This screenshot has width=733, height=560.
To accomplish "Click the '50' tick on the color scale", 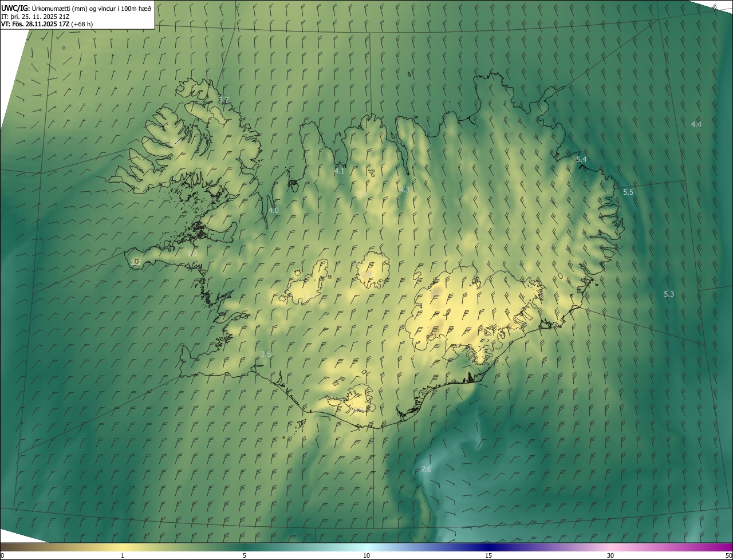I will tap(728, 555).
